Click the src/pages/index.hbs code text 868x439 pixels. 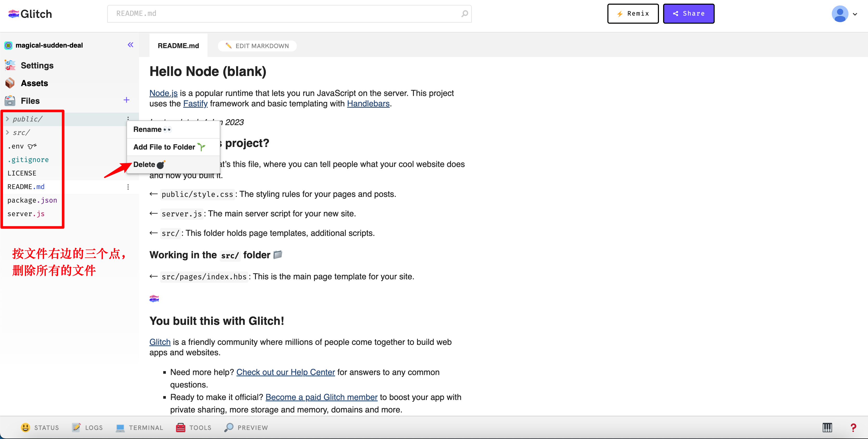click(204, 276)
